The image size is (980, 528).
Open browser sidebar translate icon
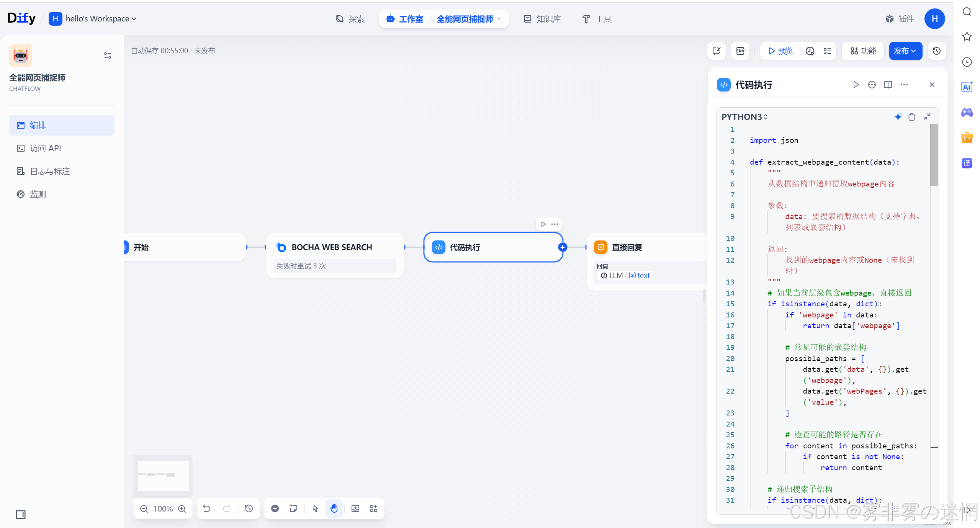(x=967, y=163)
